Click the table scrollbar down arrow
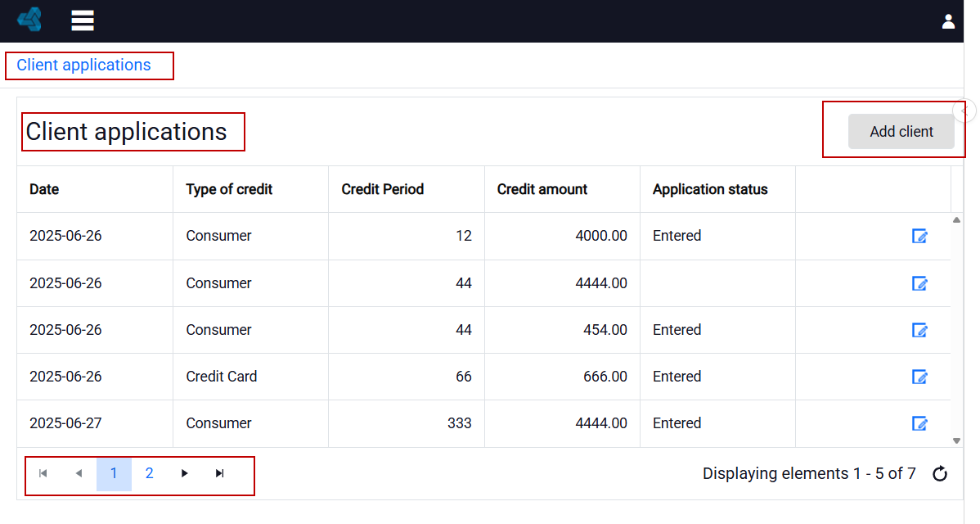Screen dimensions: 980x524 click(x=956, y=440)
